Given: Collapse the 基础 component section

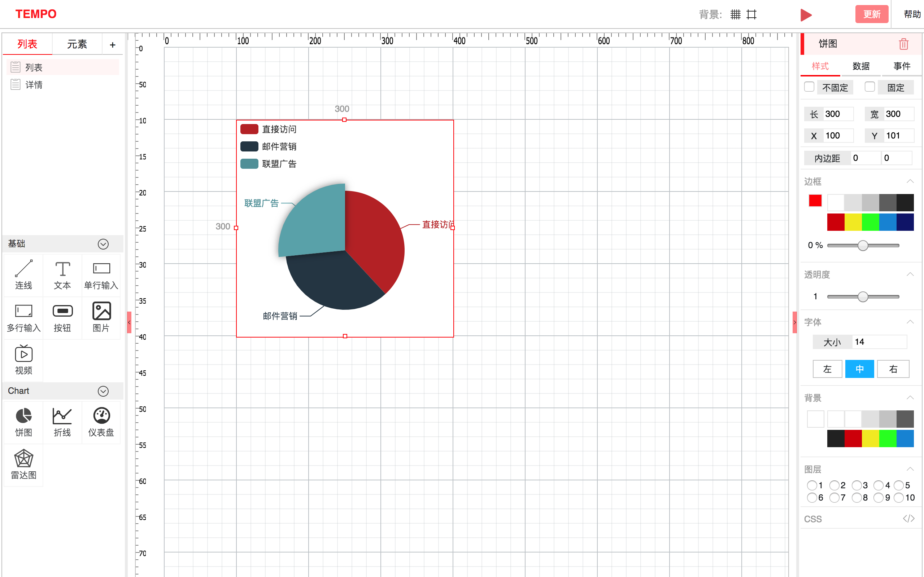Looking at the screenshot, I should [x=103, y=244].
